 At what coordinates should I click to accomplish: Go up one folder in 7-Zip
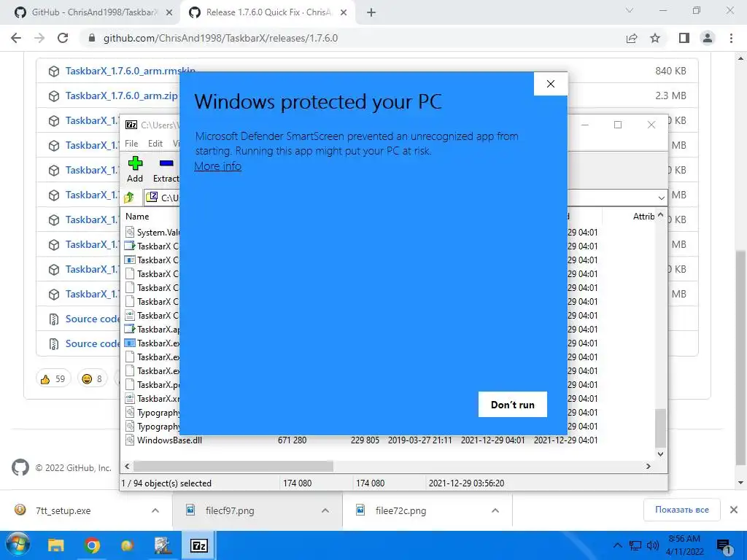click(x=129, y=197)
